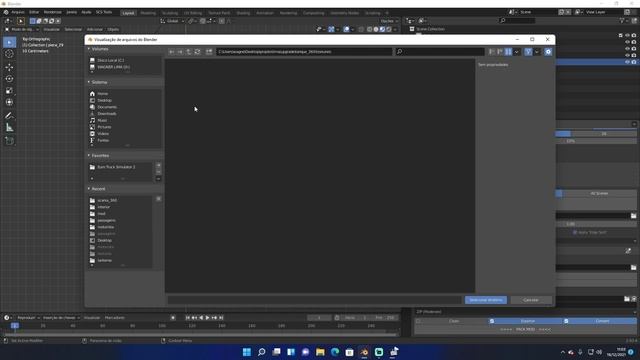640x360 pixels.
Task: Play timeline animation forward
Action: 207,318
